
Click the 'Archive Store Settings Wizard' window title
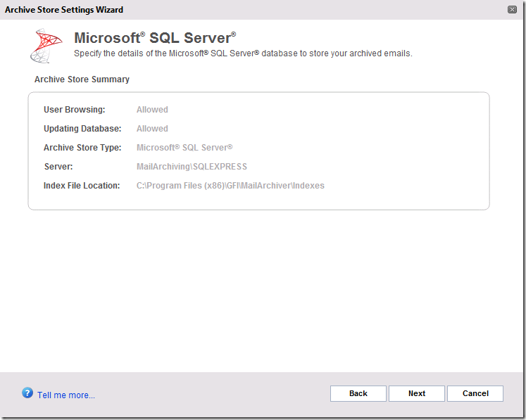pyautogui.click(x=64, y=10)
